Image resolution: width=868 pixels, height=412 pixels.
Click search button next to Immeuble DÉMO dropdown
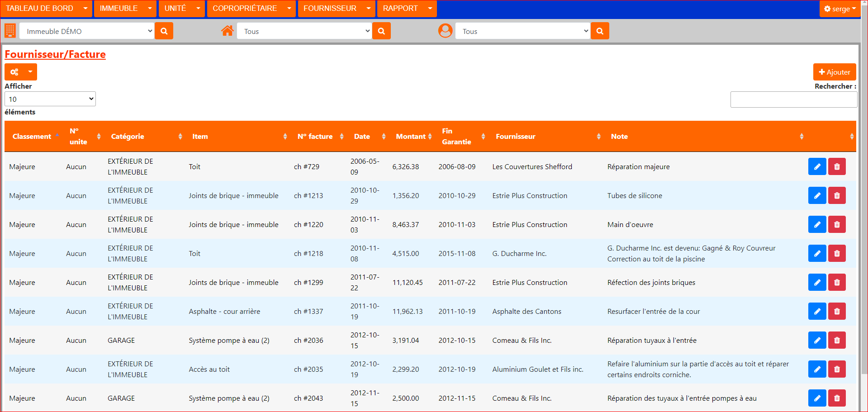(164, 31)
